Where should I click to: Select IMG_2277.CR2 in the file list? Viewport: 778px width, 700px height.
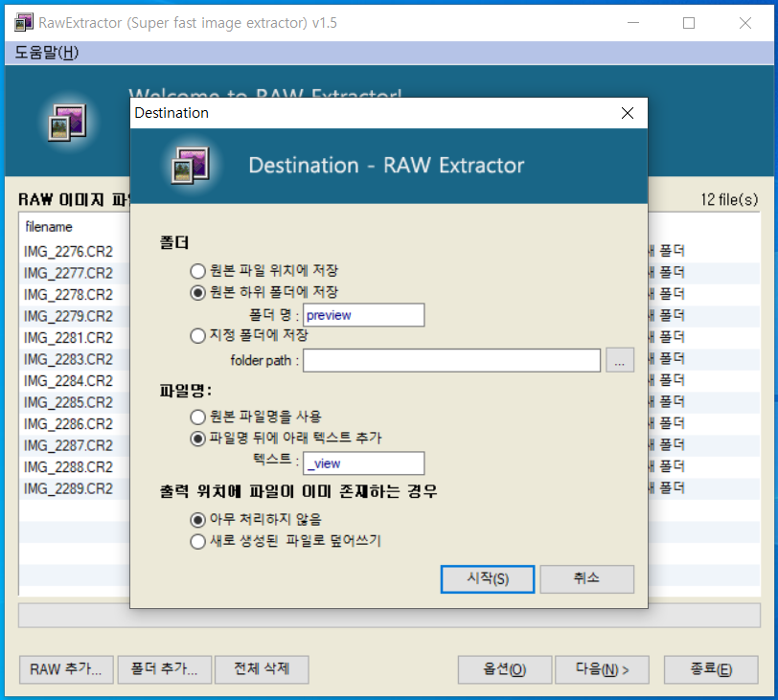[68, 273]
